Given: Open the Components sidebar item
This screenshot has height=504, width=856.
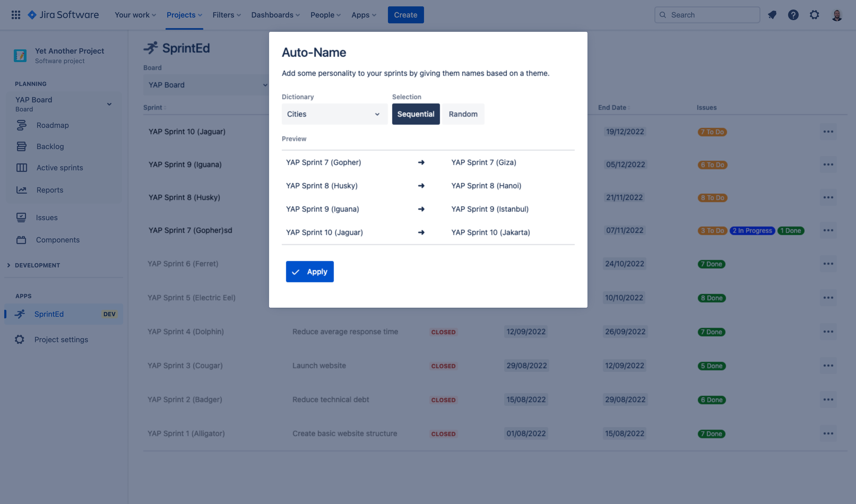Looking at the screenshot, I should [58, 240].
